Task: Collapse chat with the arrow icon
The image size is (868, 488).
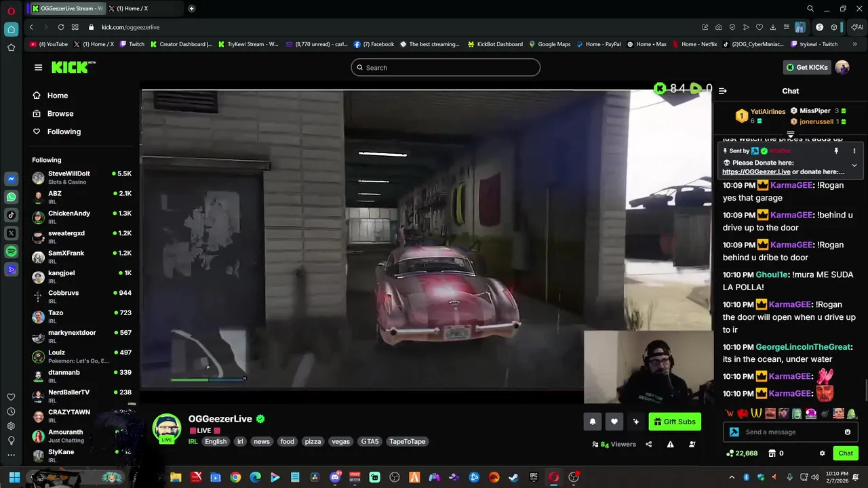Action: coord(722,91)
